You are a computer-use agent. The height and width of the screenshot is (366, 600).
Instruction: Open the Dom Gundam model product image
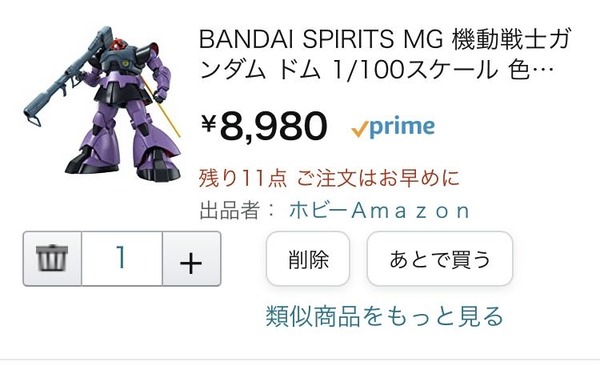click(102, 104)
